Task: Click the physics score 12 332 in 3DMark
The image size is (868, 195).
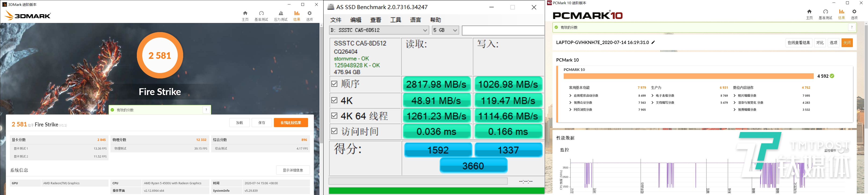Action: [201, 140]
